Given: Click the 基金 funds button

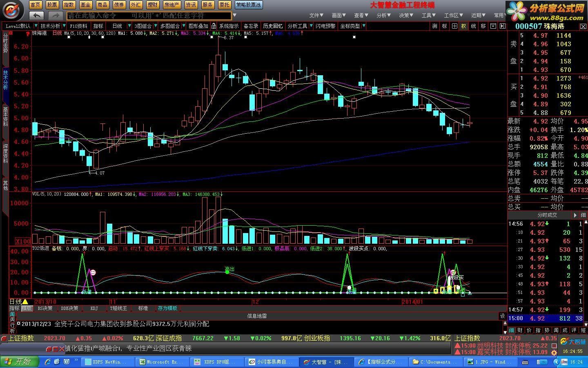Looking at the screenshot, I should click(86, 5).
